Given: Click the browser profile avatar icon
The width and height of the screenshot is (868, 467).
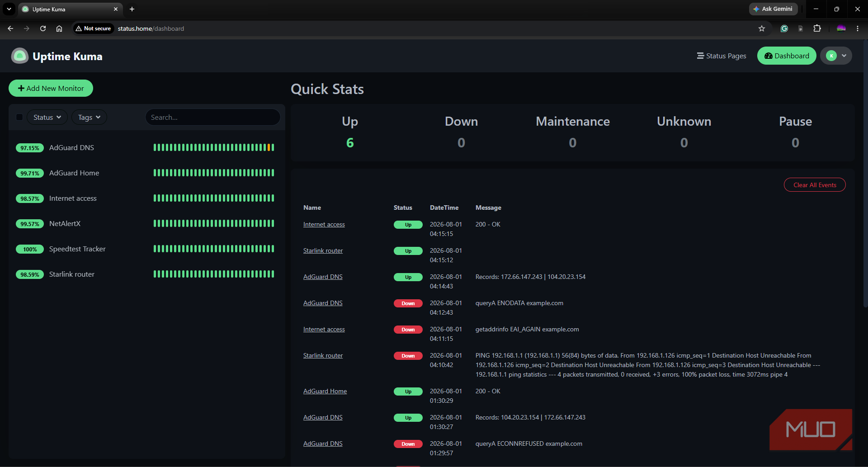Looking at the screenshot, I should [841, 28].
